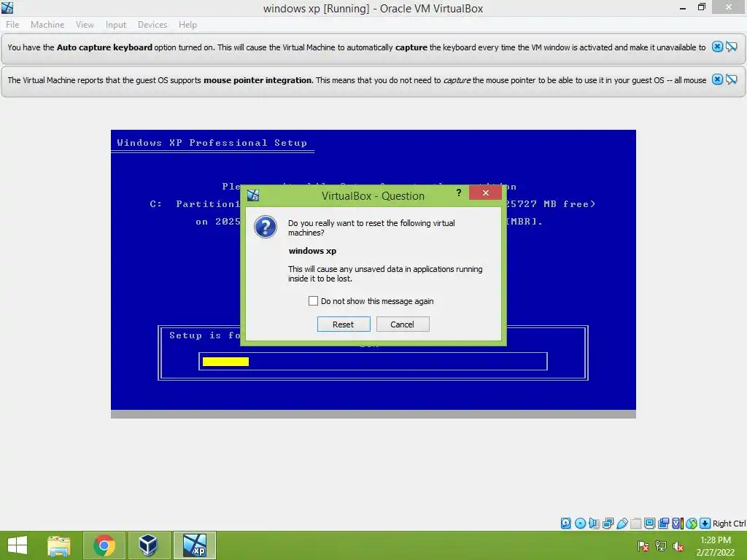Click the Reset button in the dialog
The width and height of the screenshot is (747, 560).
point(344,324)
